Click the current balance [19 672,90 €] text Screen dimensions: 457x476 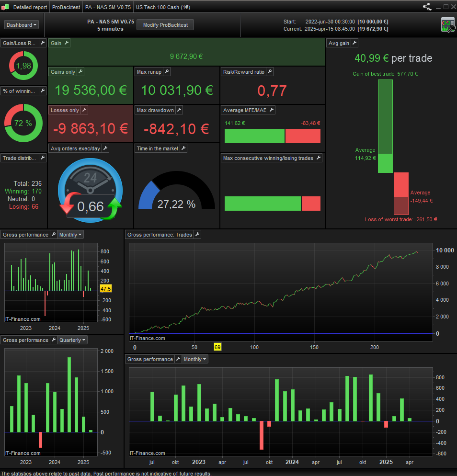pos(373,29)
